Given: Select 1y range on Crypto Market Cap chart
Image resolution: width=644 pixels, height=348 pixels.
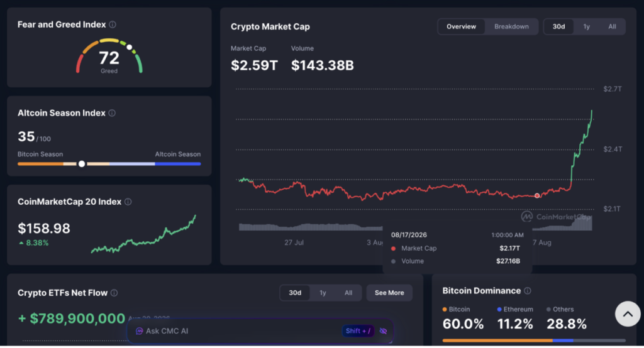Looking at the screenshot, I should click(587, 26).
